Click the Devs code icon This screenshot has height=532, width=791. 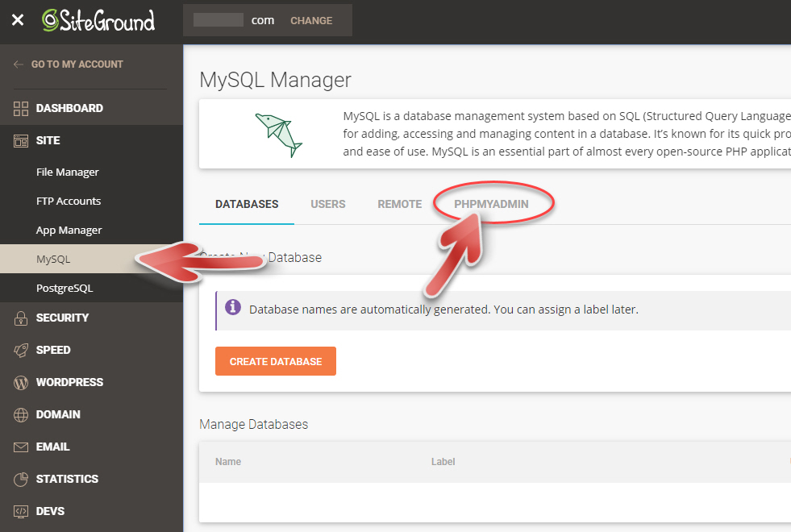point(21,511)
